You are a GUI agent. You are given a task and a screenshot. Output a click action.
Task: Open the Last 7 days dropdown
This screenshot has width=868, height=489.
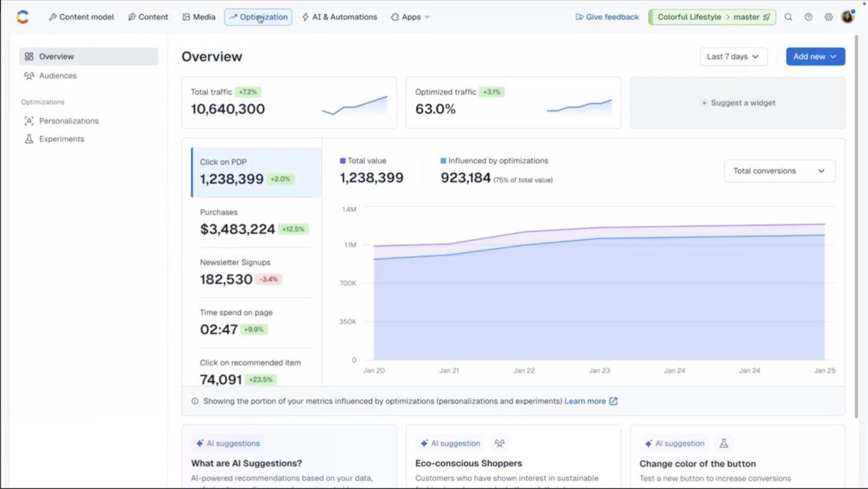click(x=733, y=56)
